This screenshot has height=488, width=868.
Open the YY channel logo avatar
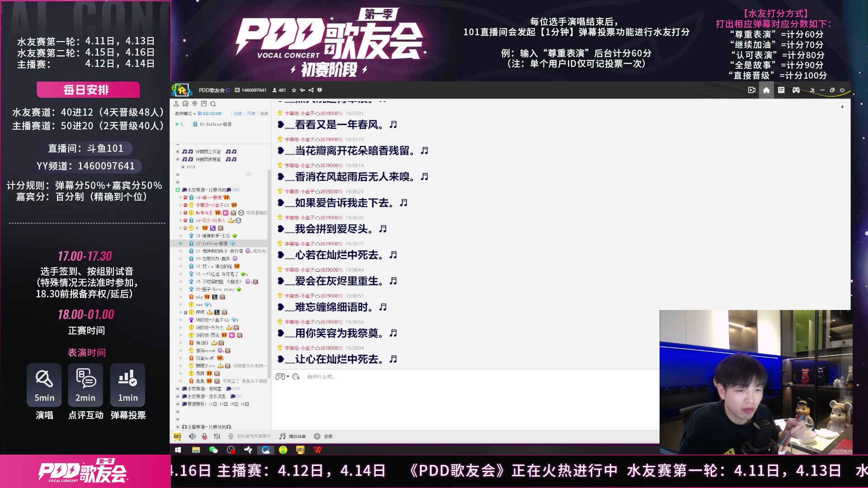tap(181, 90)
